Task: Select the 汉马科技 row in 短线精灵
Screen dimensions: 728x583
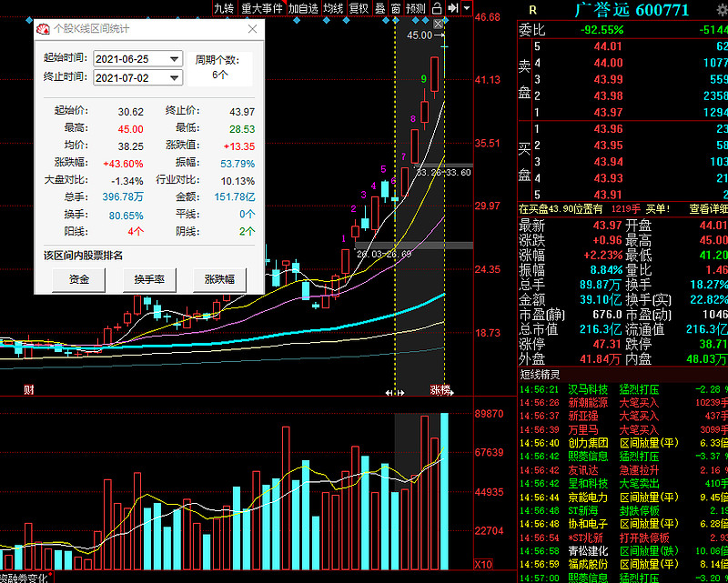Action: [623, 389]
